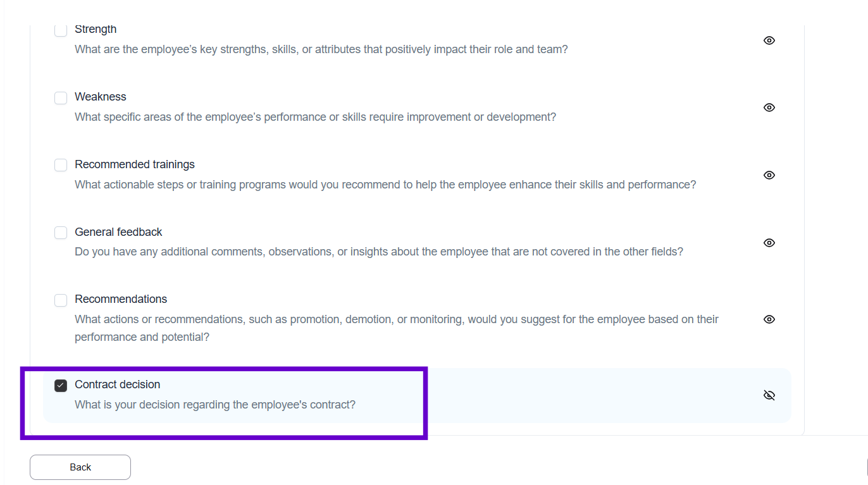The height and width of the screenshot is (485, 868).
Task: Click the eye icon beside Recommended trainings
Action: (x=769, y=175)
